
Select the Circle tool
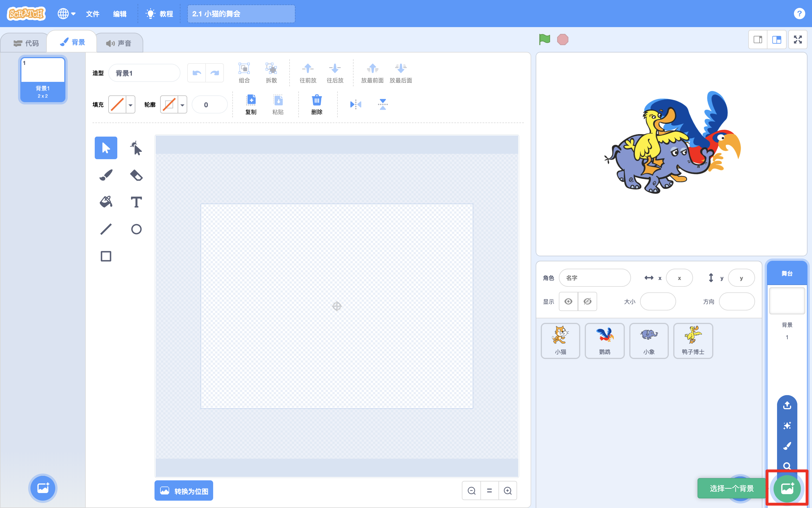pos(136,229)
